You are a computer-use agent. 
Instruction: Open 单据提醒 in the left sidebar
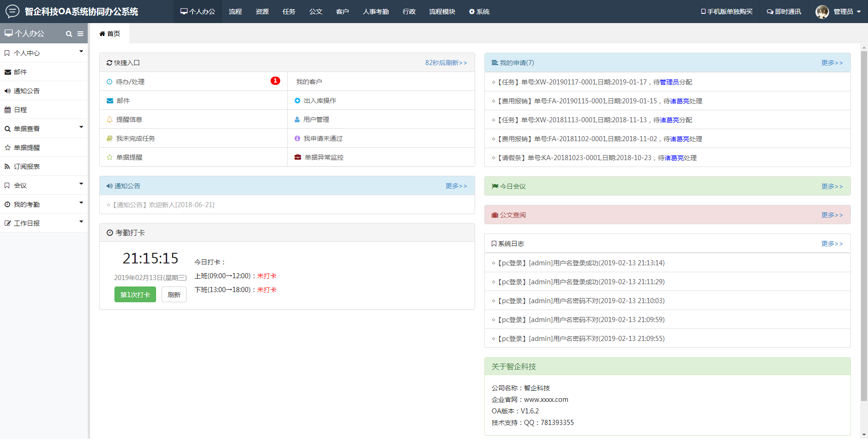44,148
